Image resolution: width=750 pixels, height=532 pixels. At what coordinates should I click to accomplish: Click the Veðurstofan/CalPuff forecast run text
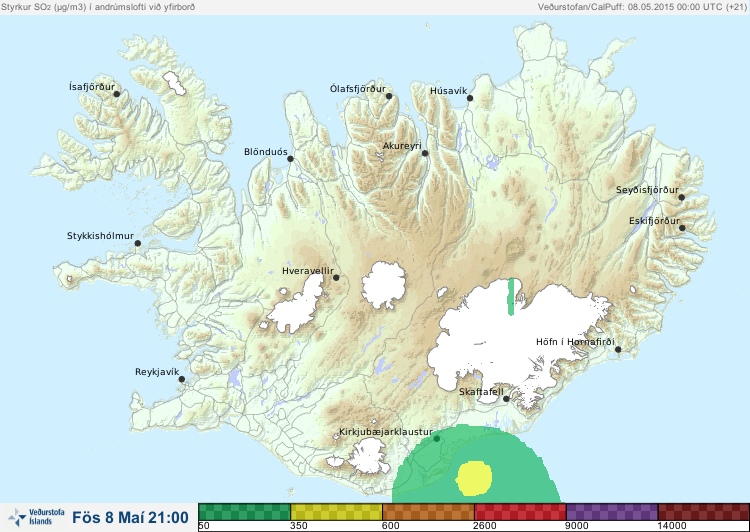coord(642,7)
